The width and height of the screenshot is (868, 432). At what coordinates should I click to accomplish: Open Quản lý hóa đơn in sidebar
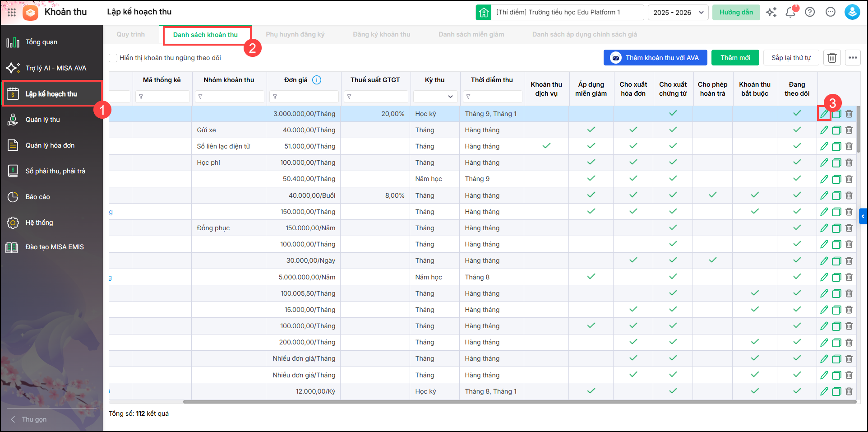[50, 145]
